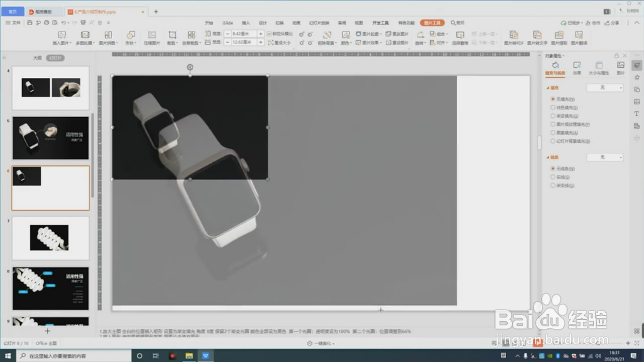Click Remove Background (抠除背景) icon

[x=327, y=35]
